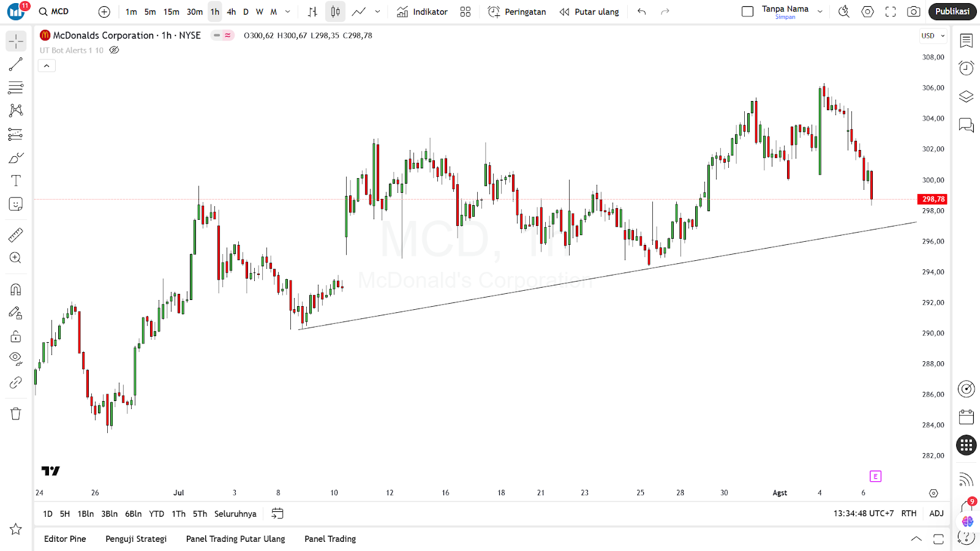Tick the layout checkbox beside Tanpa Nama
980x551 pixels.
(x=747, y=12)
